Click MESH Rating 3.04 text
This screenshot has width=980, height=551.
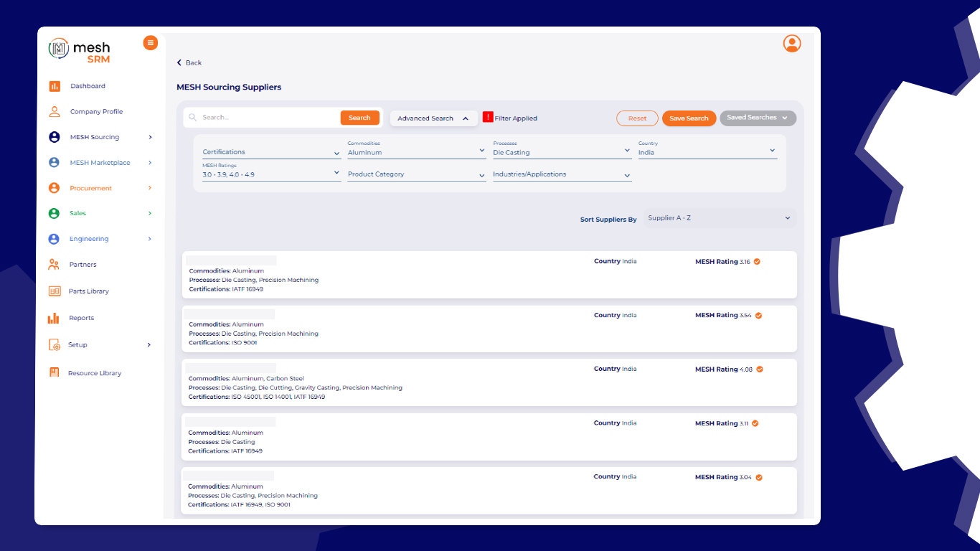[x=723, y=477]
